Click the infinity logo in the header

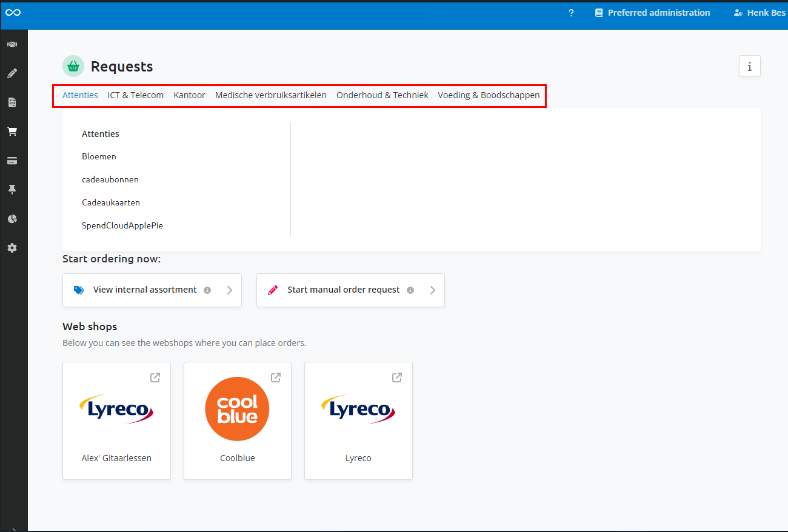pyautogui.click(x=13, y=12)
